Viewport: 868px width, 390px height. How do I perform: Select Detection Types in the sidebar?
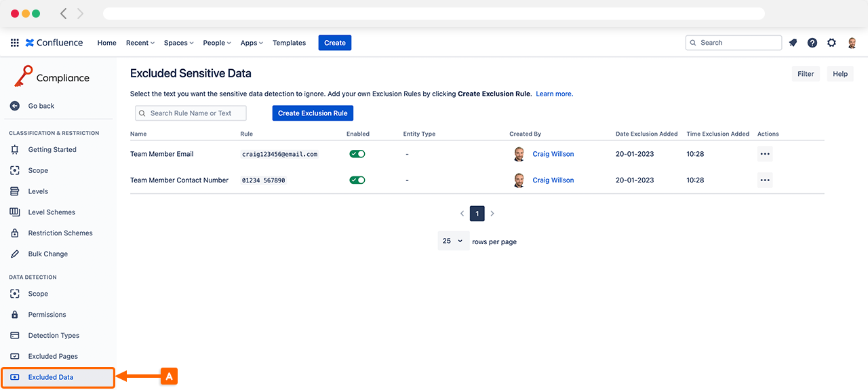click(x=53, y=336)
